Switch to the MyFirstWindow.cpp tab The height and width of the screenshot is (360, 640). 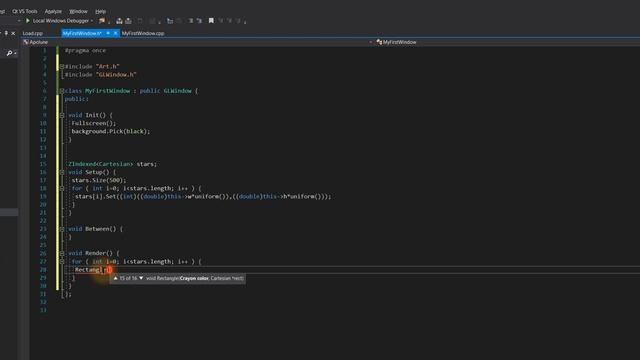pos(143,33)
